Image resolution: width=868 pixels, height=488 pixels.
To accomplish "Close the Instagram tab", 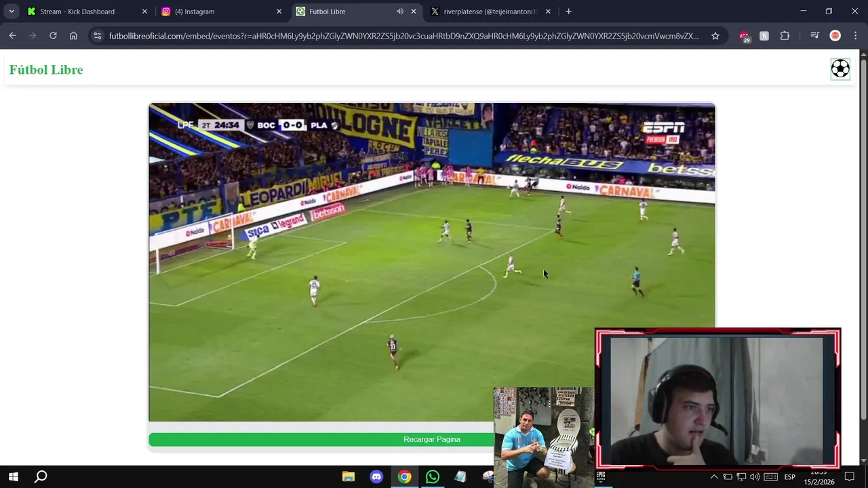I will pyautogui.click(x=279, y=12).
